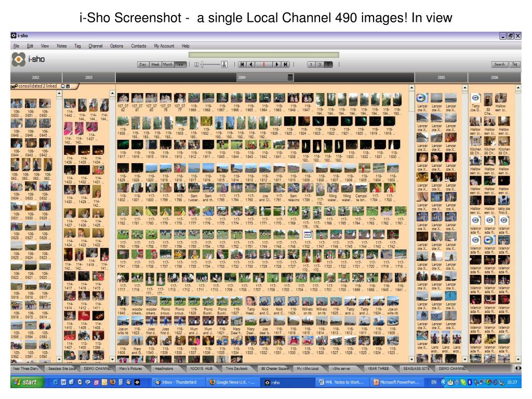Click the chain link icon beside consolidated
The image size is (532, 399).
[x=14, y=87]
